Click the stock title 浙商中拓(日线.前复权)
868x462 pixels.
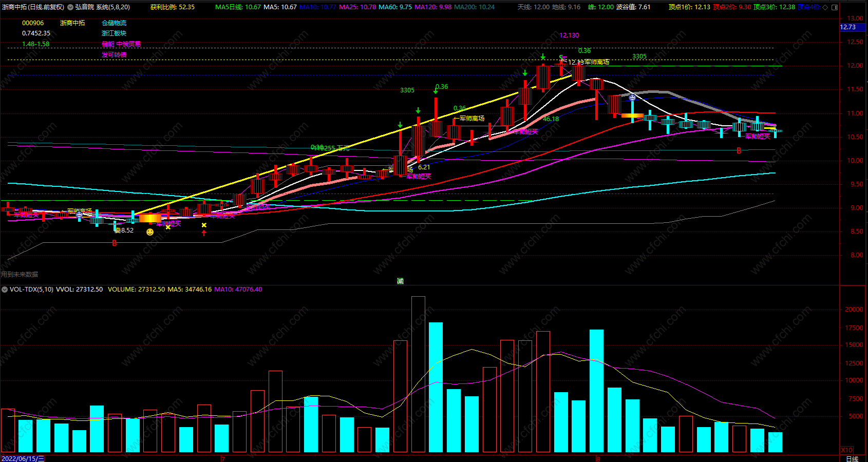33,7
